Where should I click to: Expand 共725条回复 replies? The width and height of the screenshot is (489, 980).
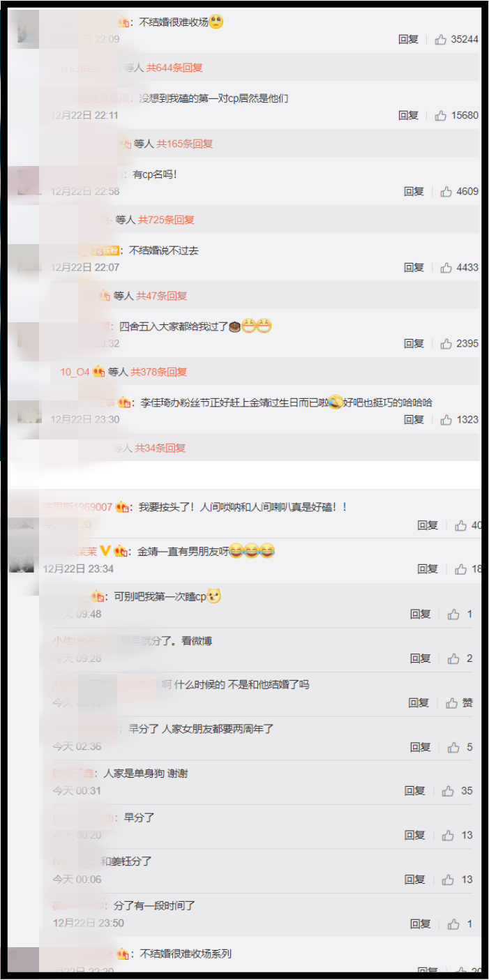coord(166,220)
